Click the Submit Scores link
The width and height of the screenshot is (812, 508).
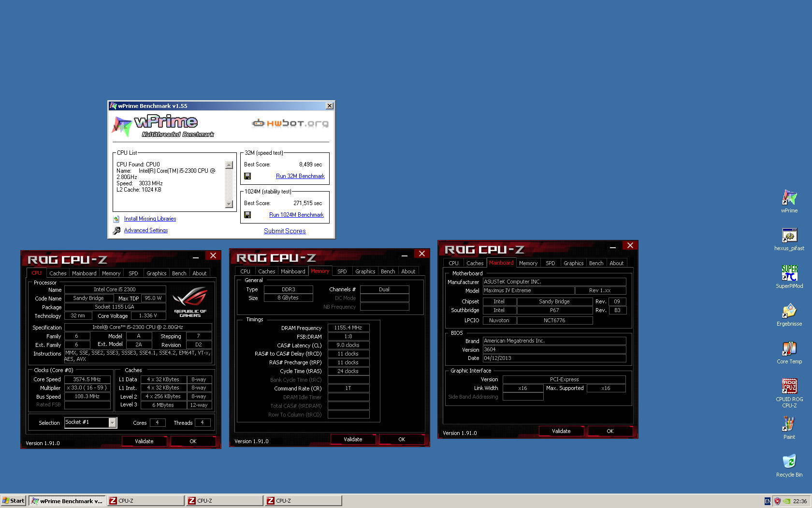click(x=285, y=231)
